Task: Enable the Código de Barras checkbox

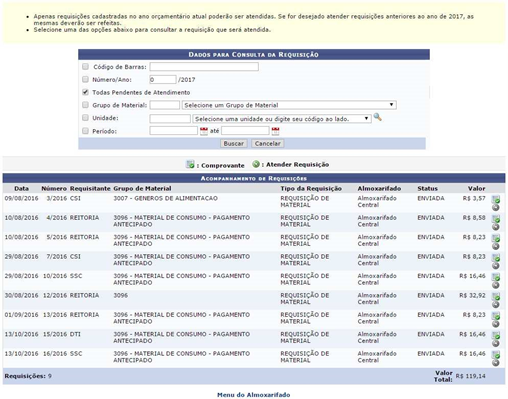Action: point(85,67)
